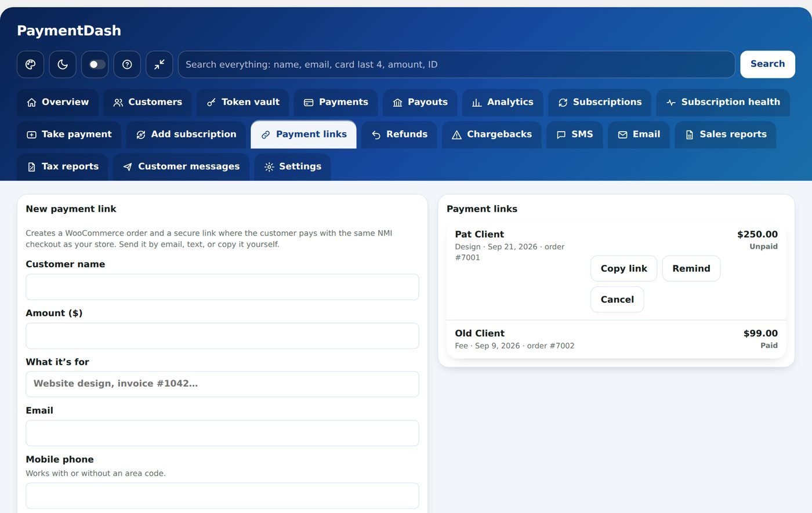View the Chargebacks tab
This screenshot has width=812, height=513.
[x=491, y=134]
